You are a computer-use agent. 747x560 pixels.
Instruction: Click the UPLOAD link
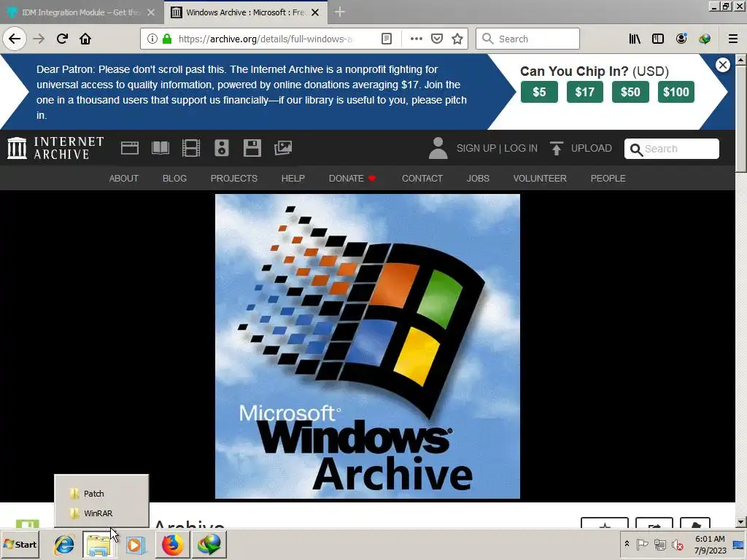[581, 148]
